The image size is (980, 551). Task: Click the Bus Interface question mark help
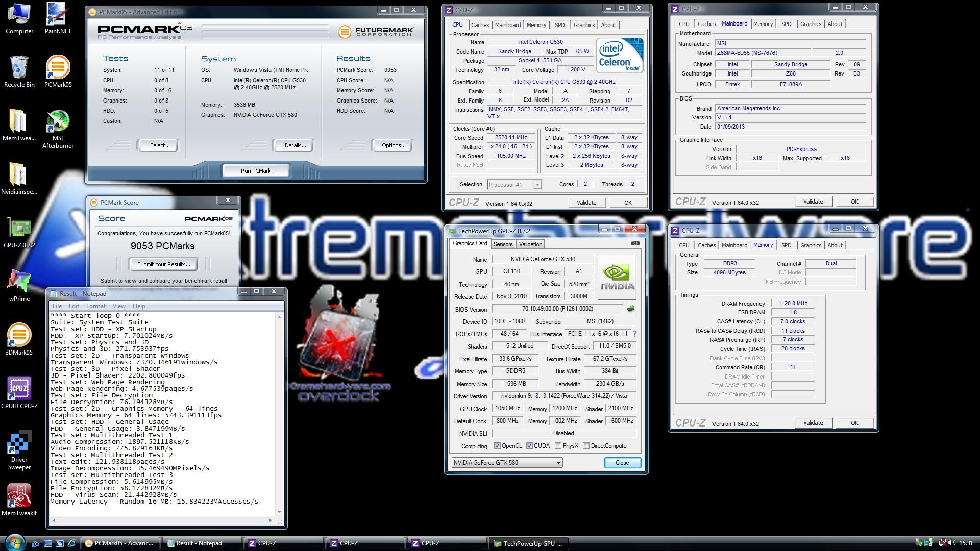click(x=635, y=334)
